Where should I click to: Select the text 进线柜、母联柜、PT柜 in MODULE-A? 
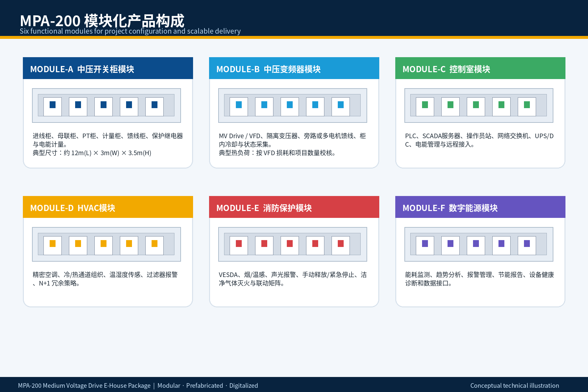[x=64, y=136]
